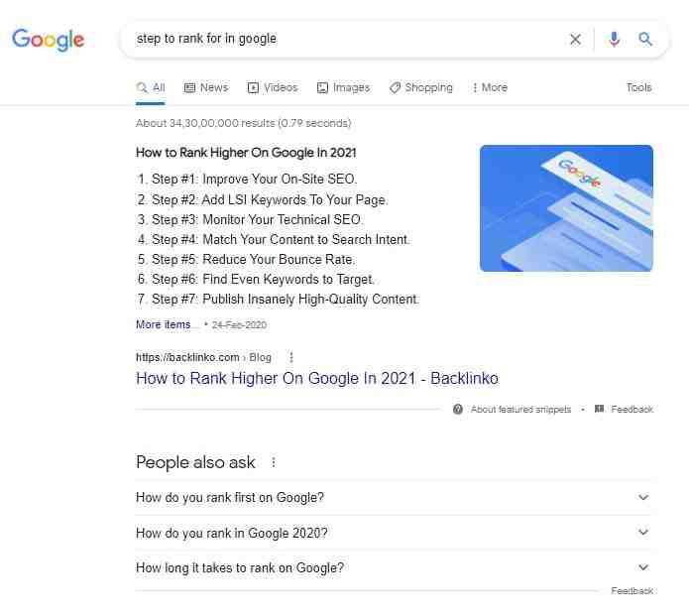Click the 24-Feb-2020 date text
This screenshot has width=689, height=616.
[x=239, y=325]
